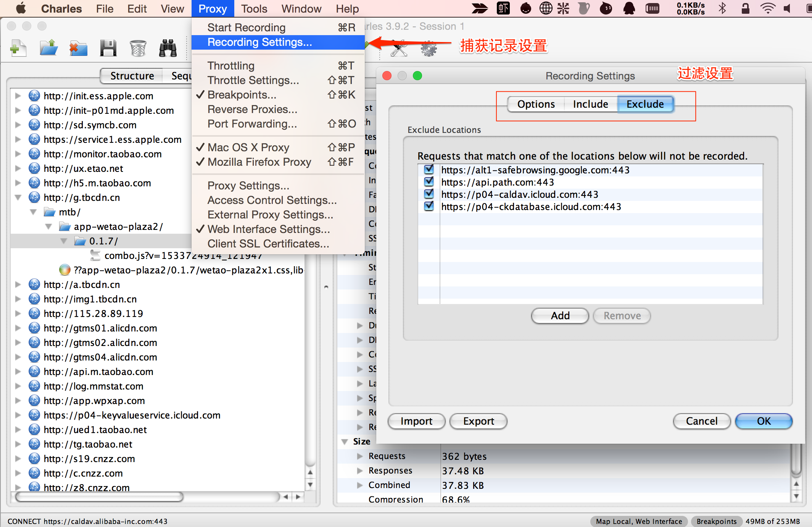Click colored sphere icon of wetao-plaza2x1.css request
This screenshot has width=812, height=527.
[x=65, y=270]
